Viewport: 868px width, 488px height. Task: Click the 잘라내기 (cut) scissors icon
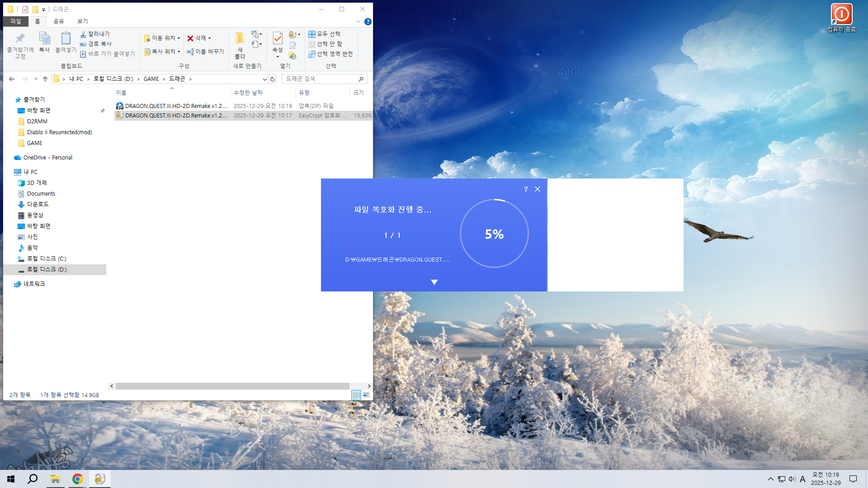pos(83,34)
